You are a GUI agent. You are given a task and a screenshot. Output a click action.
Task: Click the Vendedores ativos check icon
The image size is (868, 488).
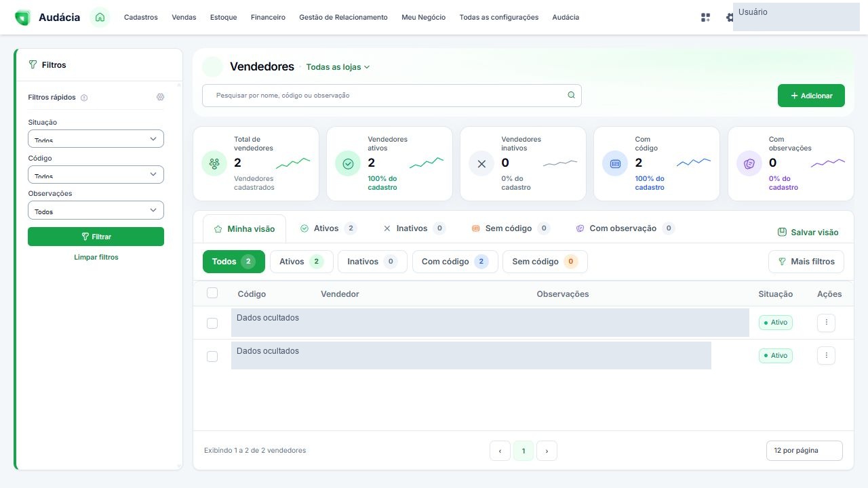348,163
